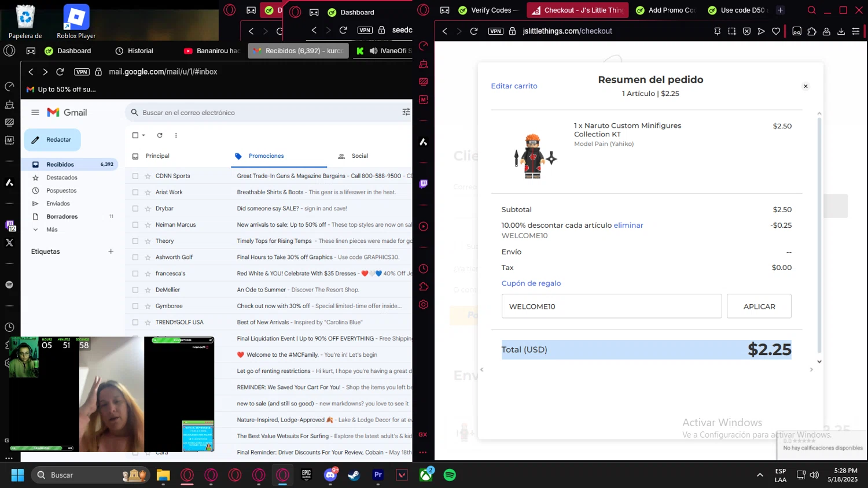Check the CDNN Sports email checkbox
The width and height of the screenshot is (868, 488).
point(135,176)
